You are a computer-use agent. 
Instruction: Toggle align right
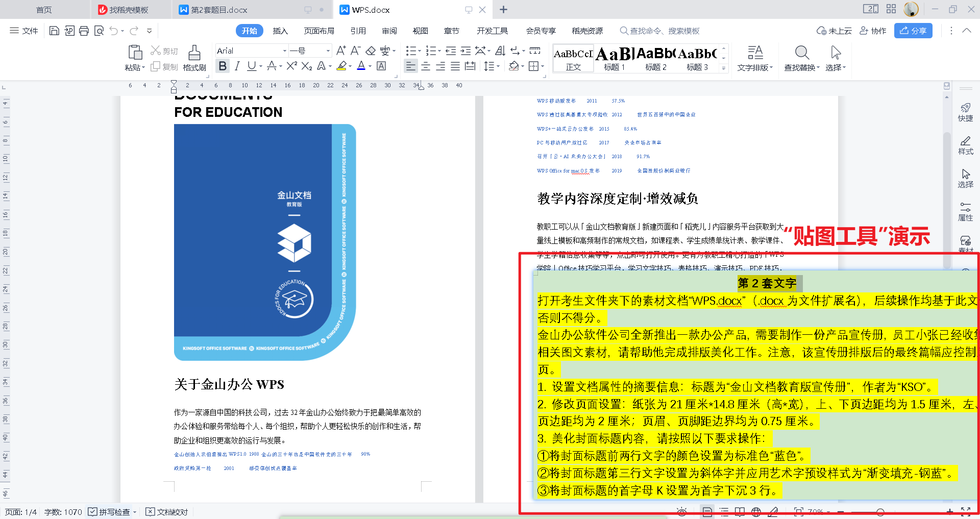(x=440, y=66)
